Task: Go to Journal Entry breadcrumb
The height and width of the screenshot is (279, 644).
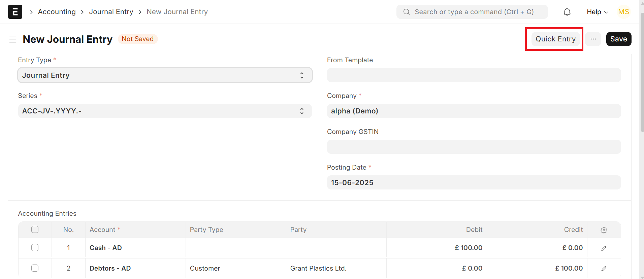Action: pos(111,12)
